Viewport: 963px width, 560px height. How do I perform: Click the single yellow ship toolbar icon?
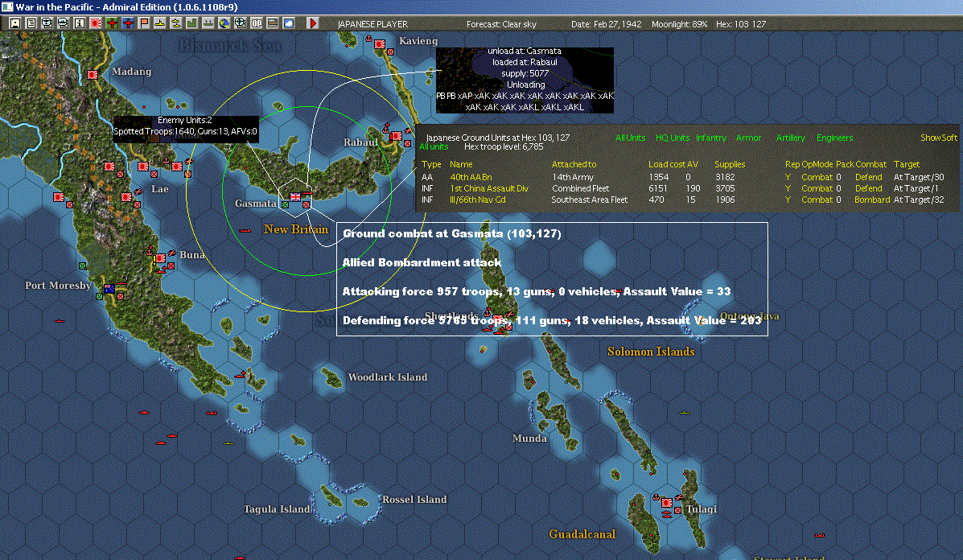[159, 23]
